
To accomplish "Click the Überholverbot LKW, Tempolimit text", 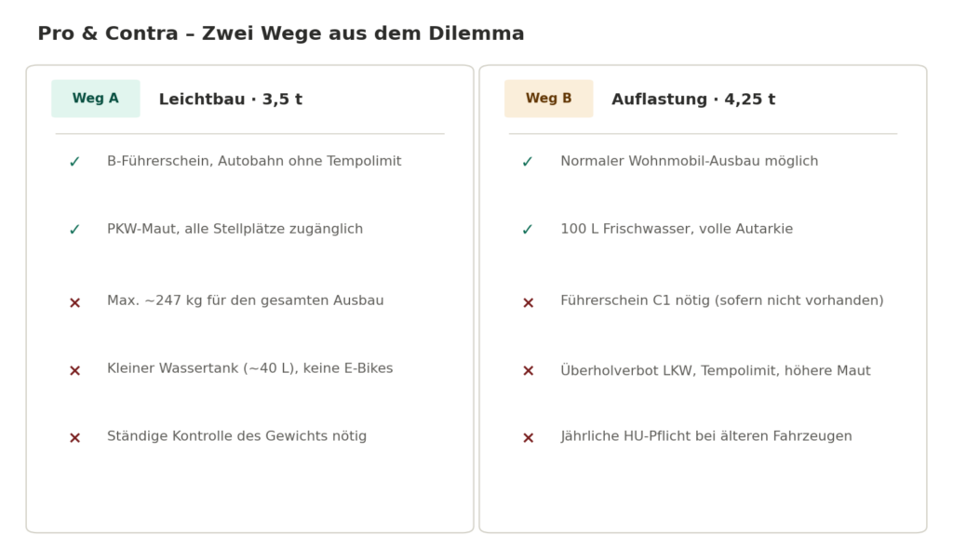I will click(x=716, y=370).
